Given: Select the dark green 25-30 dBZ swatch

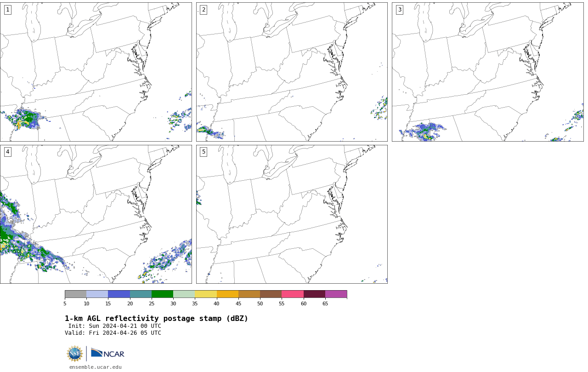Looking at the screenshot, I should pyautogui.click(x=162, y=294).
